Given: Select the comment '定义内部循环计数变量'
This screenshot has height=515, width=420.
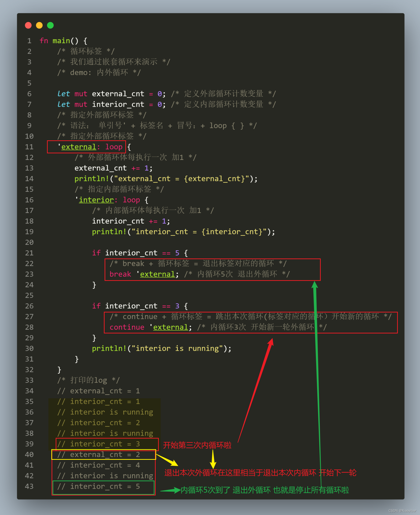Looking at the screenshot, I should 224,104.
